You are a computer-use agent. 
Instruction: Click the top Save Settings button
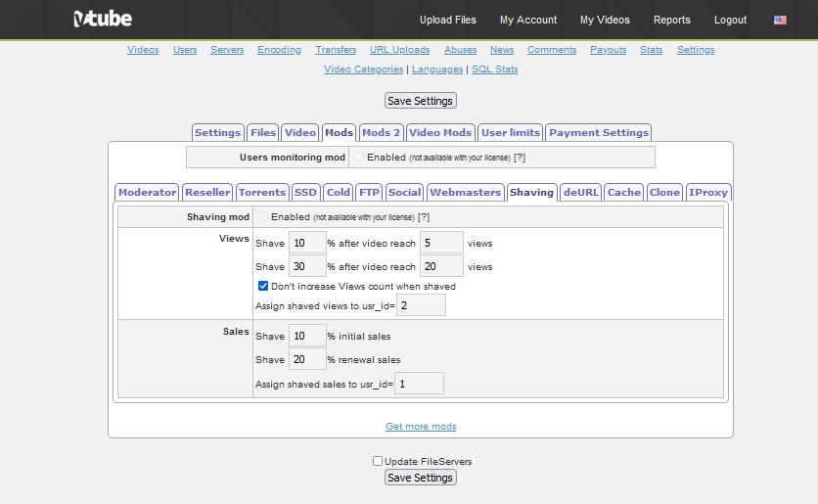pyautogui.click(x=421, y=101)
